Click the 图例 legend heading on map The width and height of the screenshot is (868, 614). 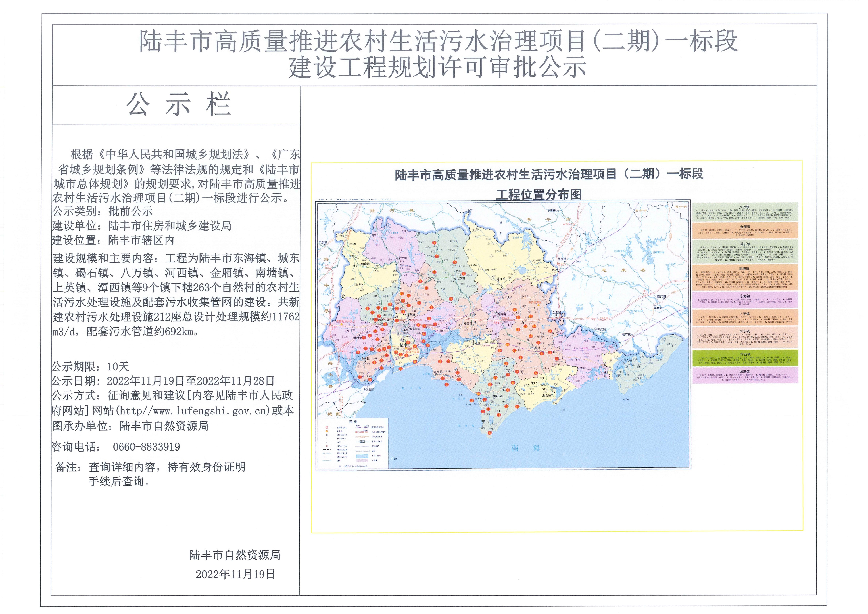click(353, 422)
